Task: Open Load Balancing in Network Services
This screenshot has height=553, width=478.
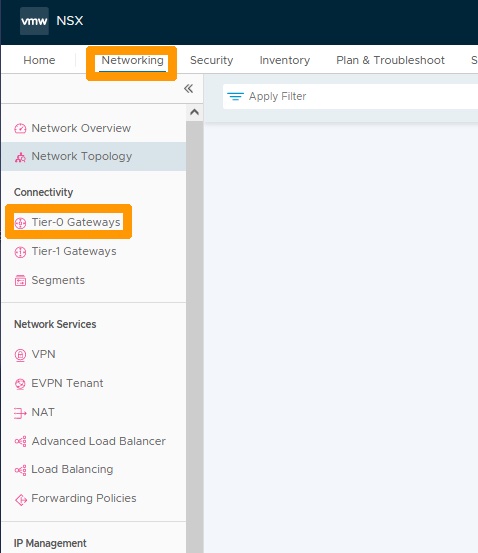Action: 72,469
